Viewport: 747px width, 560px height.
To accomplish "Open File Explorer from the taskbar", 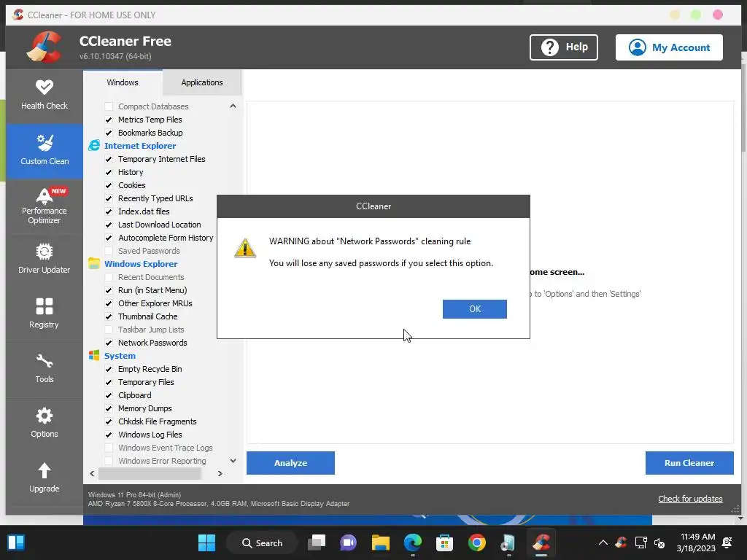I will 381,542.
